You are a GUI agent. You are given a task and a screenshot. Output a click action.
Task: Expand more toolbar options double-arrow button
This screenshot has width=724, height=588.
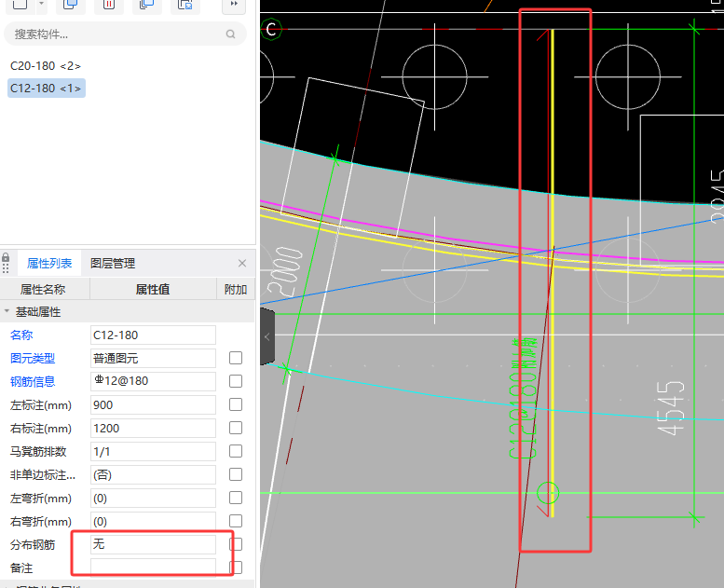234,4
